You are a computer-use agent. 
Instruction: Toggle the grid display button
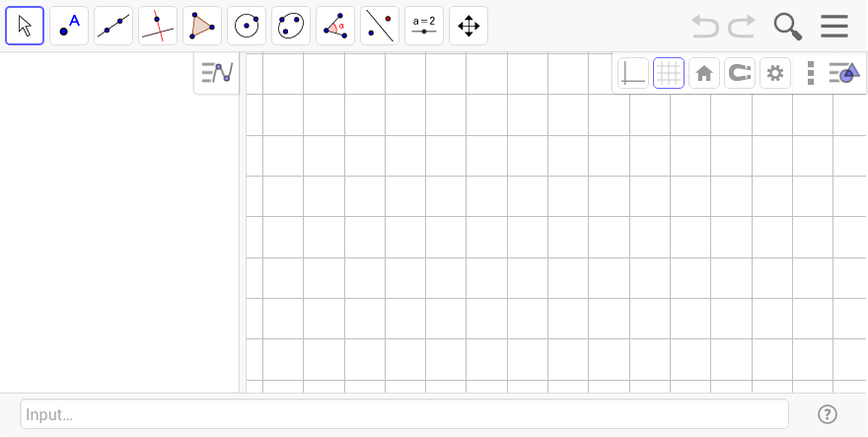(669, 73)
